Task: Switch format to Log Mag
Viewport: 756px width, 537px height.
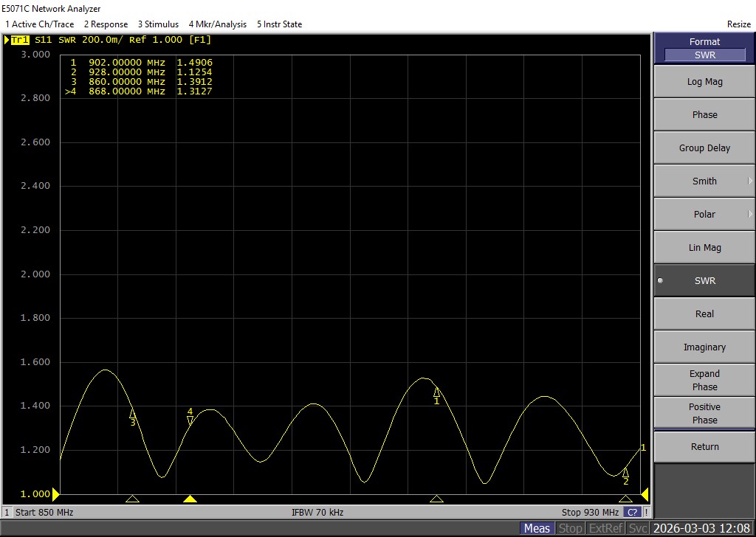Action: 704,82
